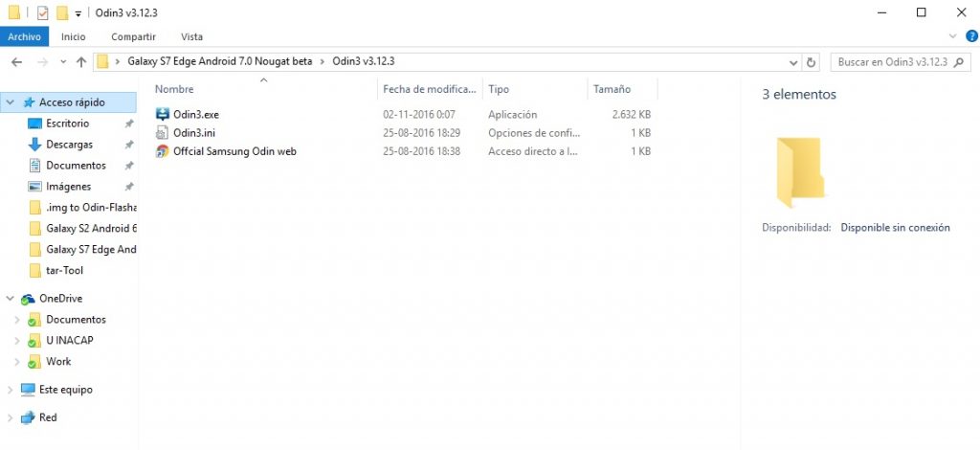Viewport: 980px width, 450px height.
Task: Expand the Este equipo tree node
Action: [x=11, y=390]
